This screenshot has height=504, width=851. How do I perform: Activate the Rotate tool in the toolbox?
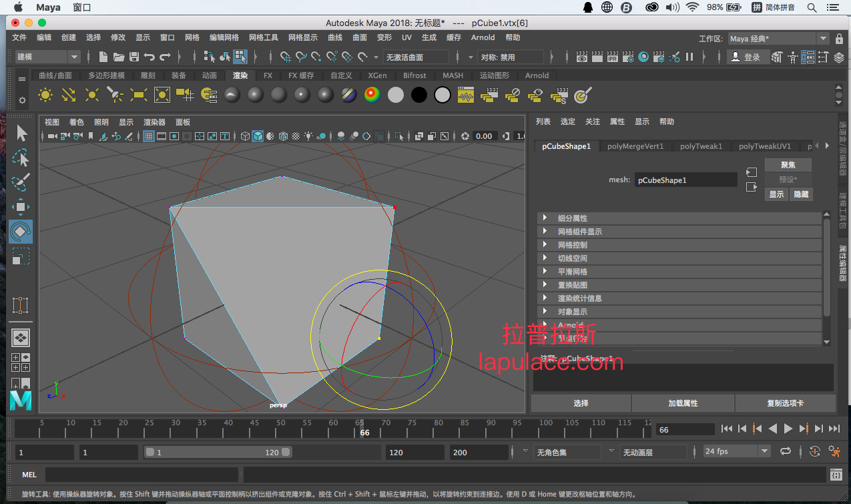point(21,232)
